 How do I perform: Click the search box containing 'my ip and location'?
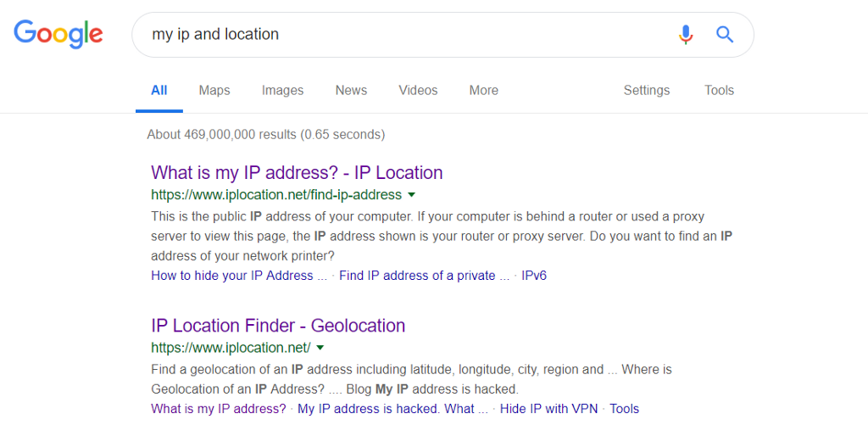pyautogui.click(x=407, y=35)
